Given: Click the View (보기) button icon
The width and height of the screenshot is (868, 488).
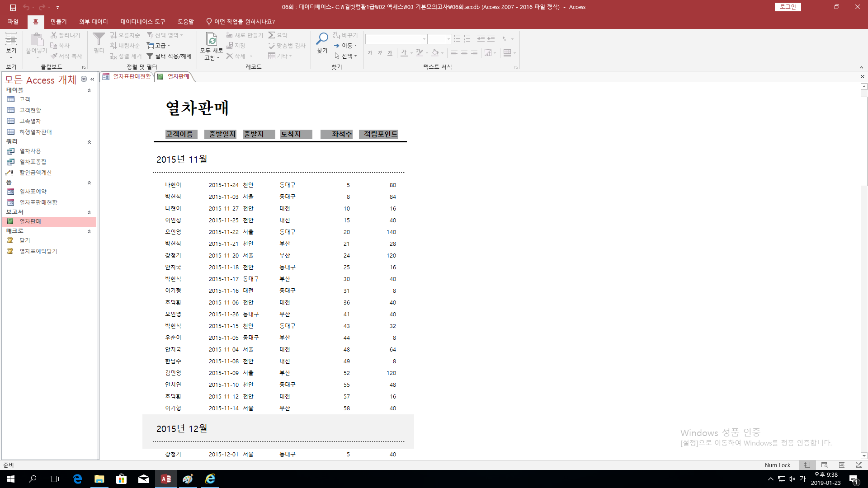Looking at the screenshot, I should 11,39.
